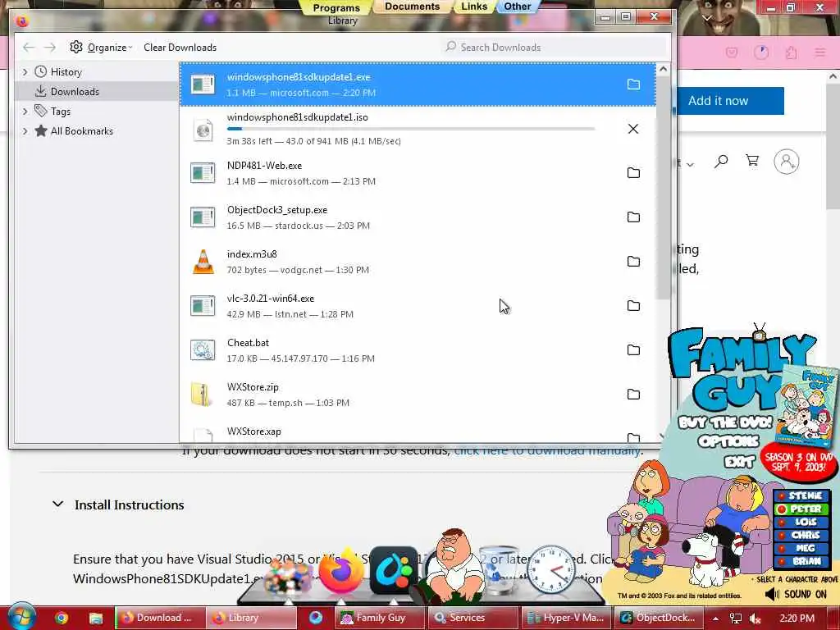Viewport: 840px width, 630px height.
Task: Open the Other dock tab
Action: click(x=517, y=7)
